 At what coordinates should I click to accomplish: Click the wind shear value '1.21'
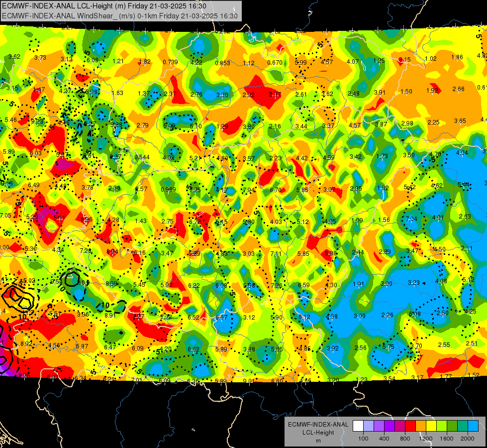click(118, 61)
